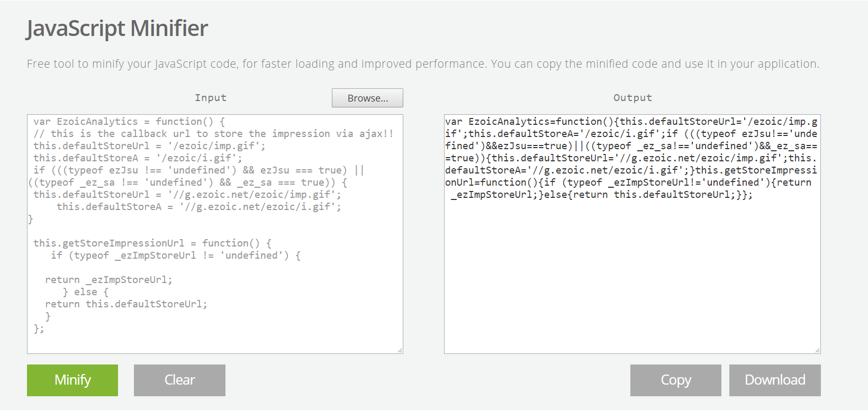Viewport: 868px width, 410px height.
Task: Click inside the Input code textarea
Action: tap(212, 233)
